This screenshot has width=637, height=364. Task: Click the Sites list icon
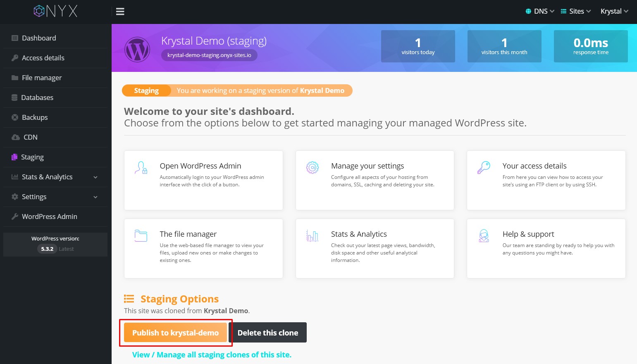(563, 11)
